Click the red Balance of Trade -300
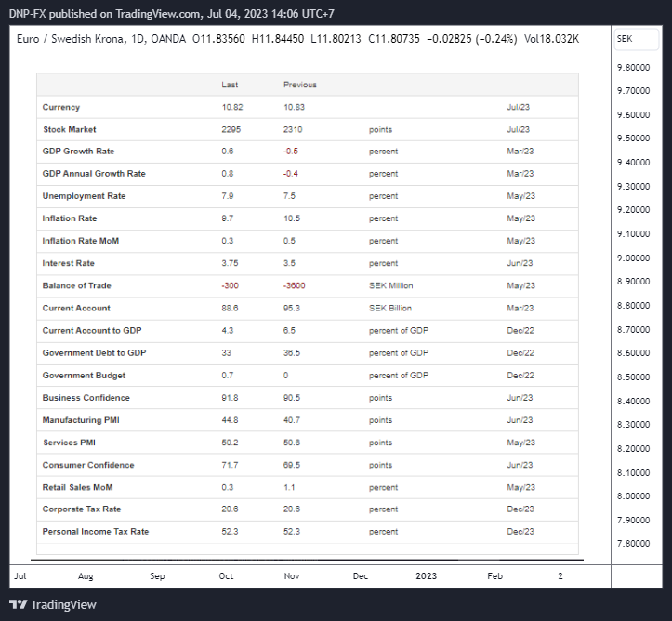672x621 pixels. [231, 285]
